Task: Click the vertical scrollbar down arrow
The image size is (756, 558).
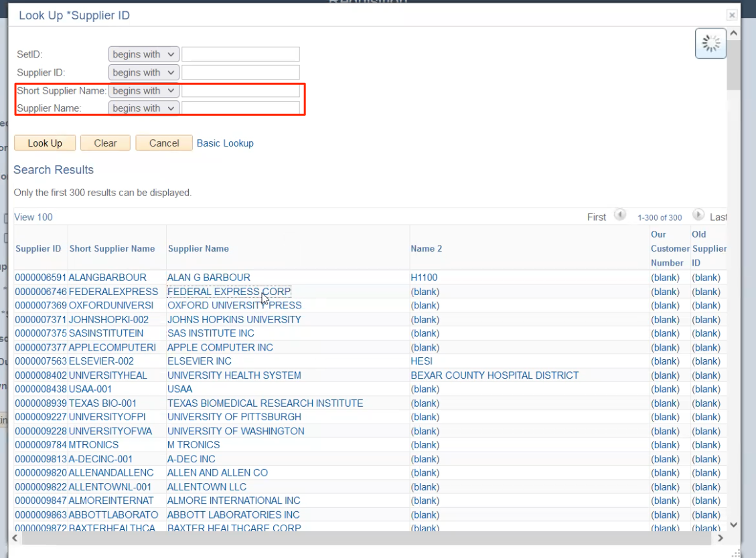Action: click(733, 525)
